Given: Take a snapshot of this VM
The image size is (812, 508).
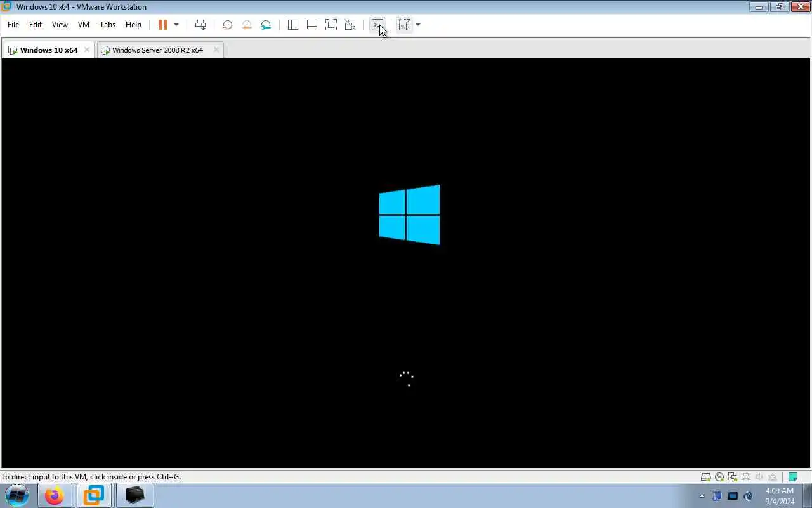Looking at the screenshot, I should pos(228,25).
